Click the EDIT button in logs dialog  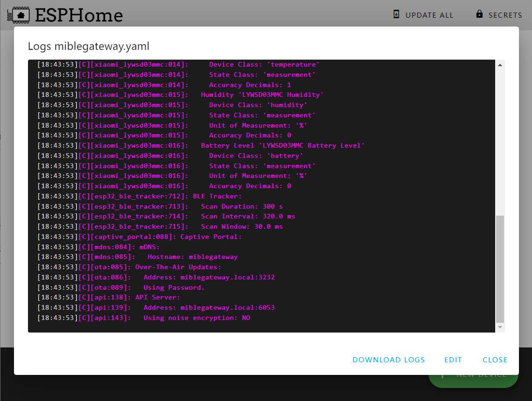coord(453,360)
